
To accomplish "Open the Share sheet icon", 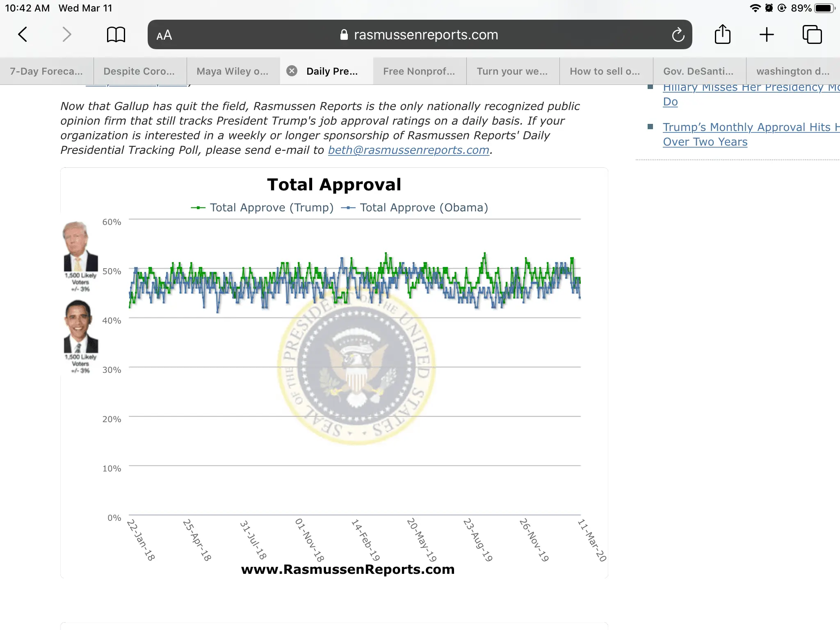I will tap(722, 34).
